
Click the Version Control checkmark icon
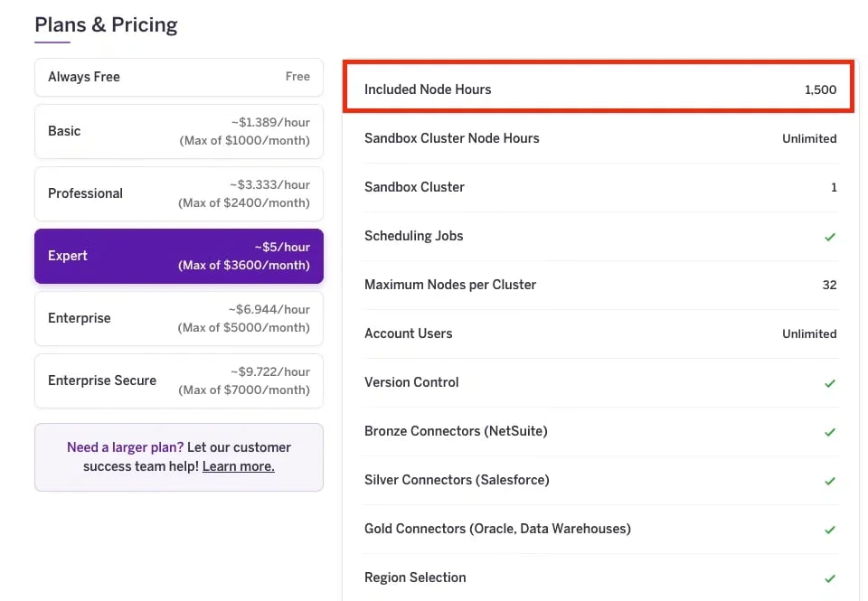pos(830,383)
